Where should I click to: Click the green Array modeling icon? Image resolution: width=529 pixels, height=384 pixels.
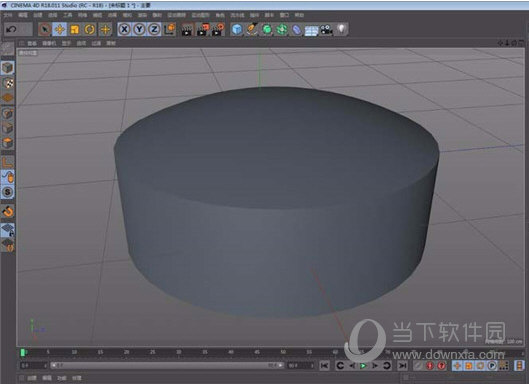[x=282, y=29]
